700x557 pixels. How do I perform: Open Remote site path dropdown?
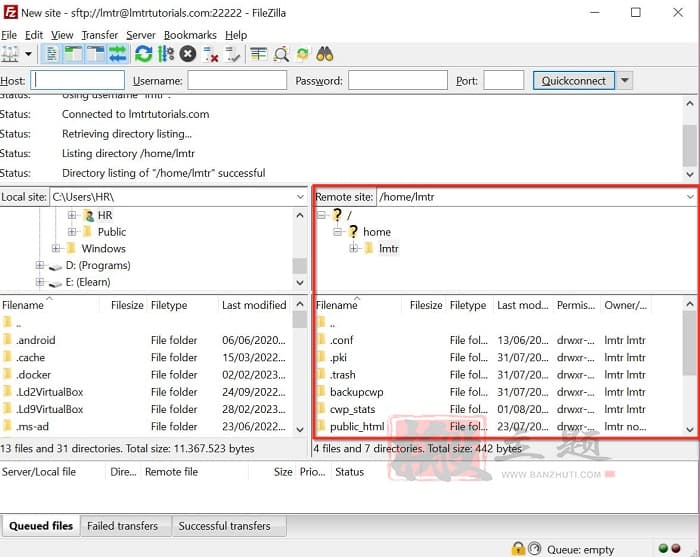[x=690, y=197]
